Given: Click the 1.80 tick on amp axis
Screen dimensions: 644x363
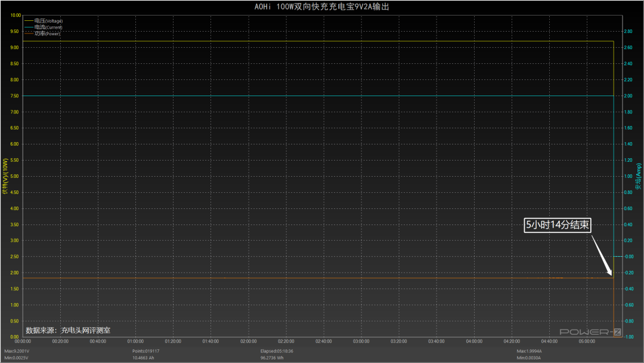Looking at the screenshot, I should pos(628,112).
